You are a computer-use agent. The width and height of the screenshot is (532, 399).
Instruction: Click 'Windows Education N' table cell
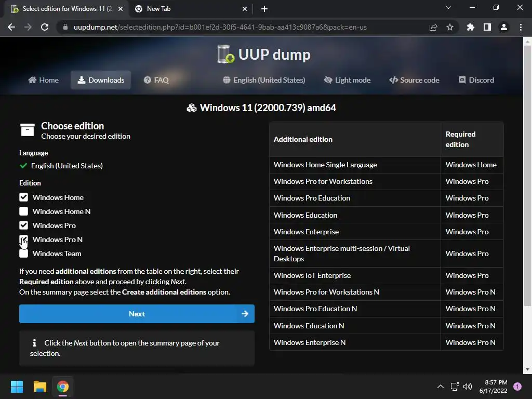pos(355,326)
